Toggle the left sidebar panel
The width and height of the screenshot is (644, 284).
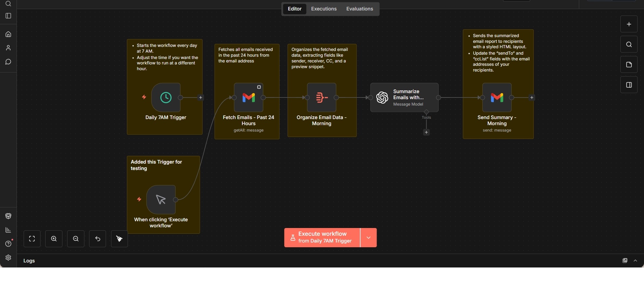click(x=8, y=16)
